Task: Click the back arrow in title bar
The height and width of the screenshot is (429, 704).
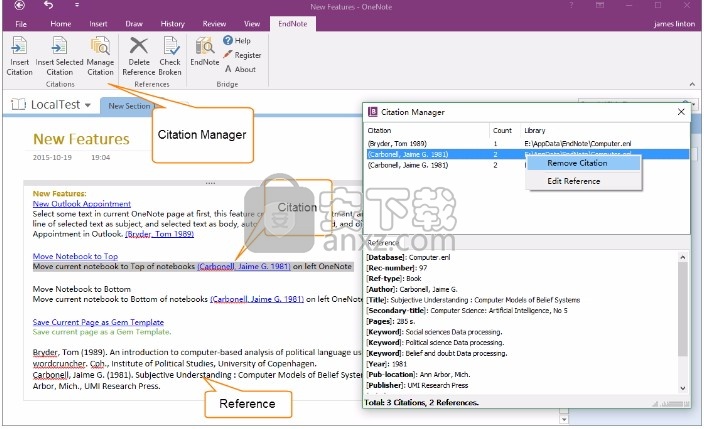Action: tap(19, 5)
